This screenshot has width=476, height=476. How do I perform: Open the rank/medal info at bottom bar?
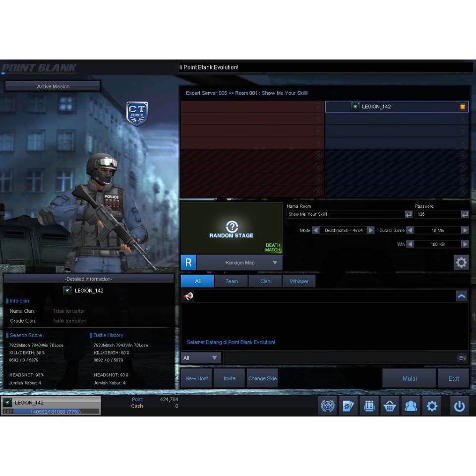(328, 406)
